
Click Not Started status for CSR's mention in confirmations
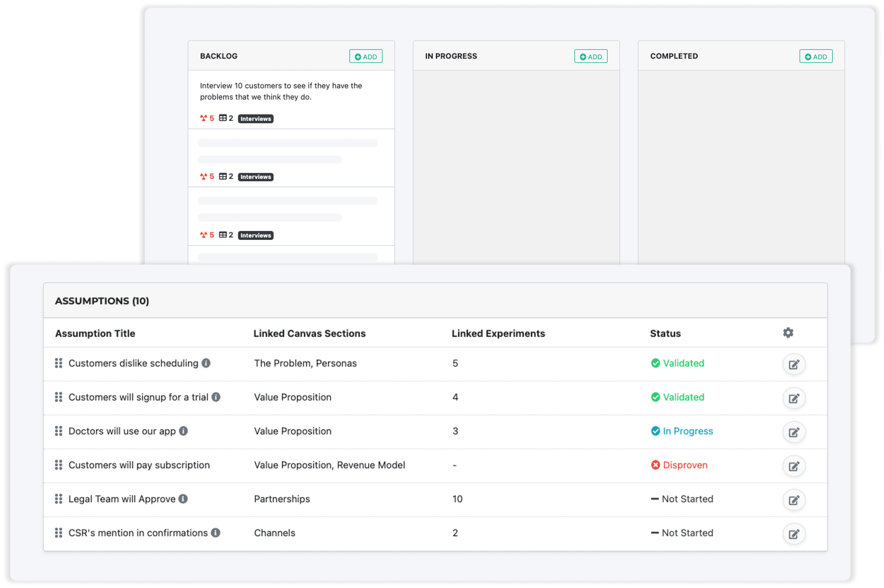point(682,533)
